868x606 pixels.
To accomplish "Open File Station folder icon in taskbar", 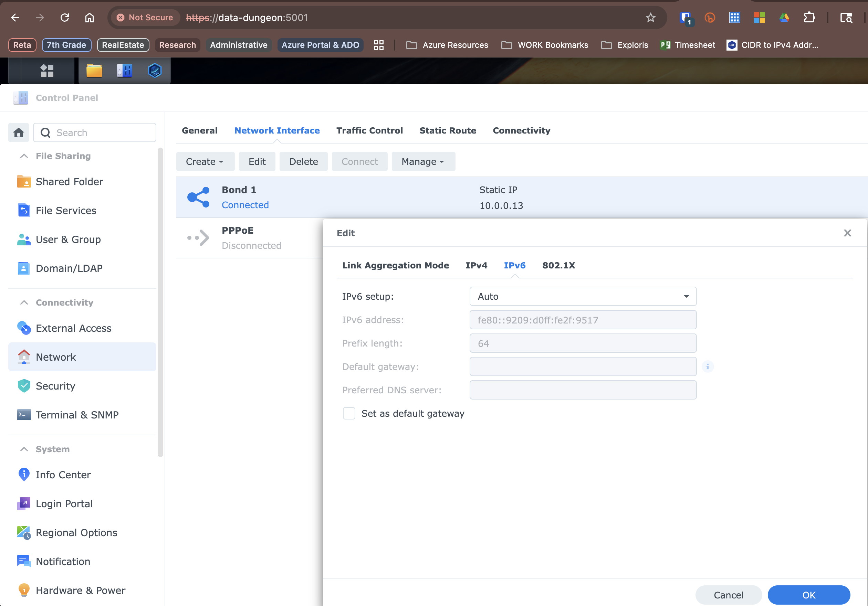I will [94, 70].
